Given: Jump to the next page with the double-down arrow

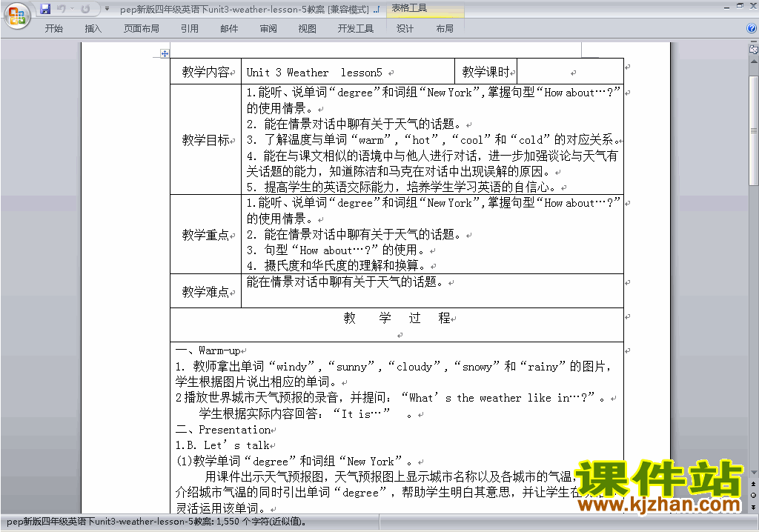Looking at the screenshot, I should [753, 507].
